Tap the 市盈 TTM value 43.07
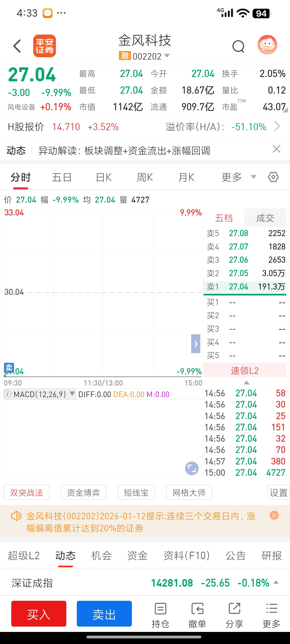 274,107
